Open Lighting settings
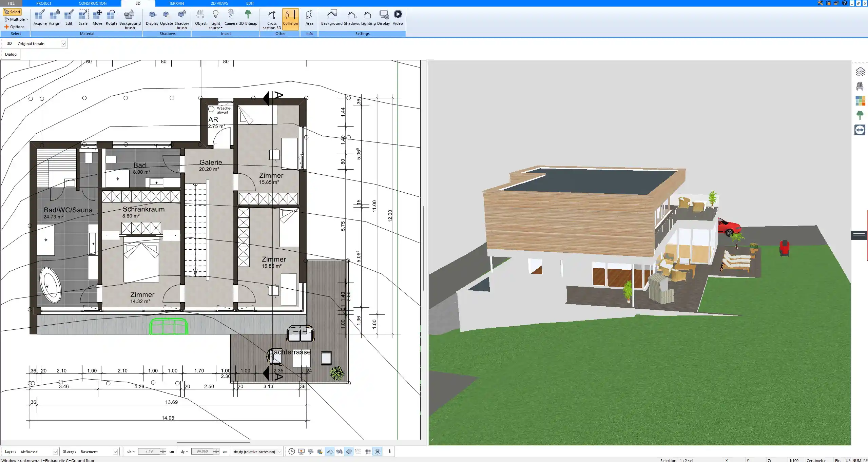 click(x=368, y=18)
